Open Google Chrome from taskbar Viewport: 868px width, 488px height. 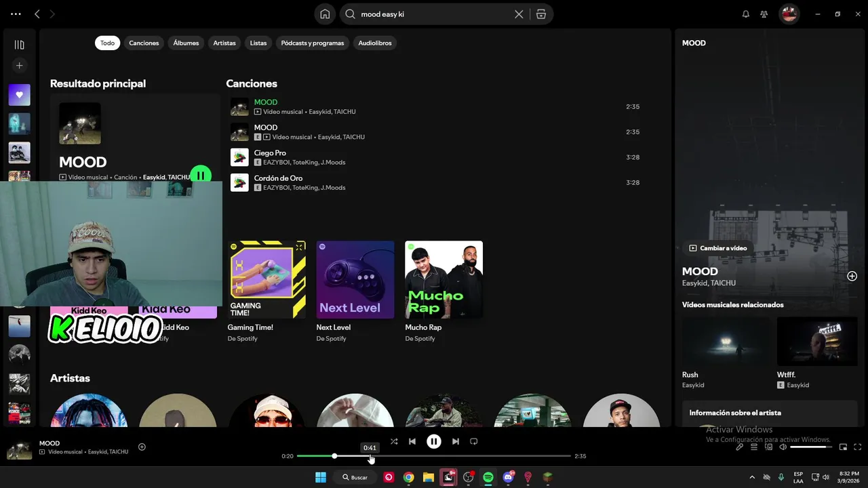click(x=408, y=477)
